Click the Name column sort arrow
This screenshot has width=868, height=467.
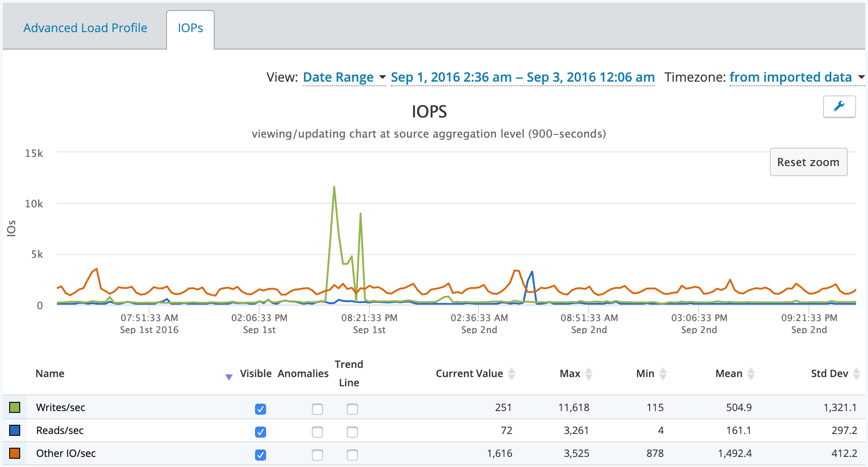tap(228, 377)
